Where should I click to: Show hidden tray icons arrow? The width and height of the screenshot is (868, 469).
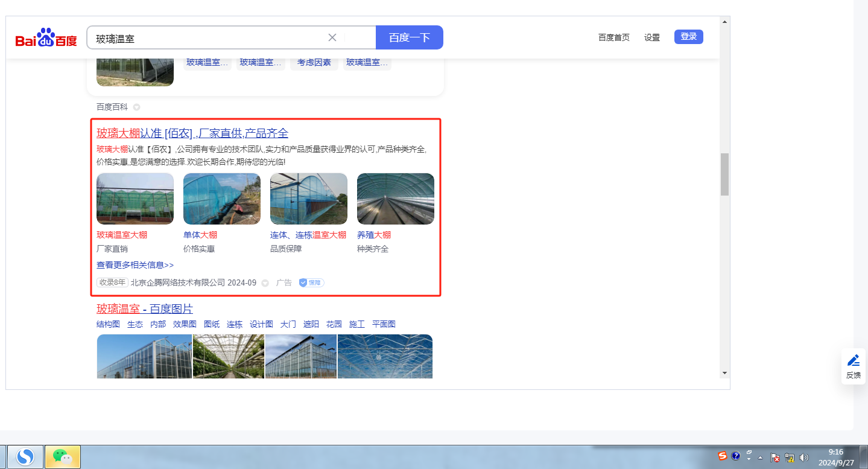(761, 458)
